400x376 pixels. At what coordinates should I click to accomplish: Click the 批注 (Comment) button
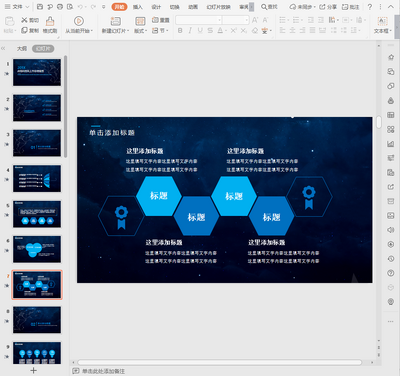(x=350, y=7)
